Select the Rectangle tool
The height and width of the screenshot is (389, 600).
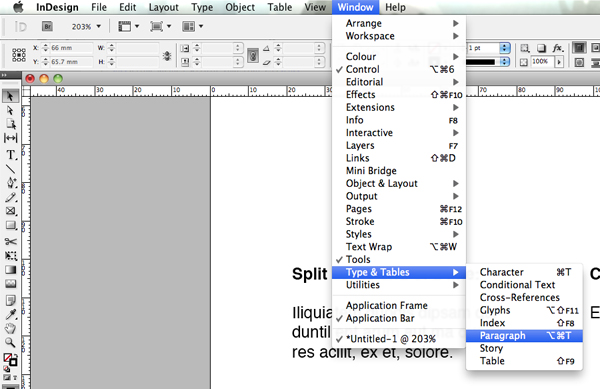pos(10,225)
